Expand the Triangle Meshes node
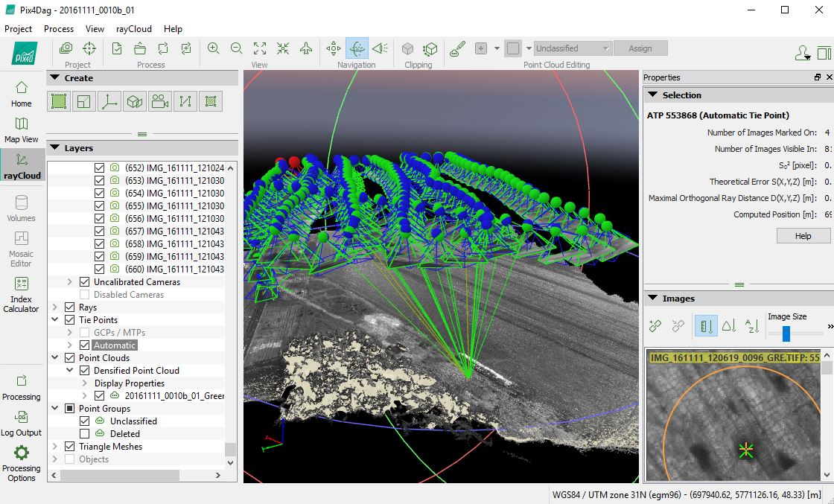This screenshot has height=504, width=834. click(55, 447)
